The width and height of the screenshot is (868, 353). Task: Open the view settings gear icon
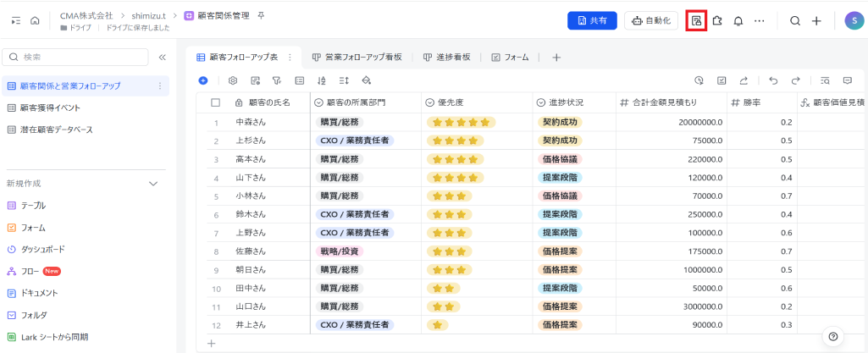pyautogui.click(x=233, y=80)
